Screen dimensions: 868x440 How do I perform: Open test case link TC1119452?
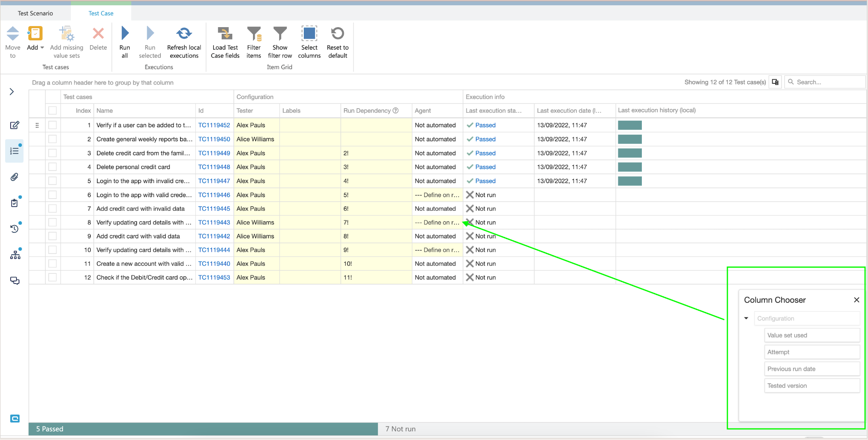214,125
